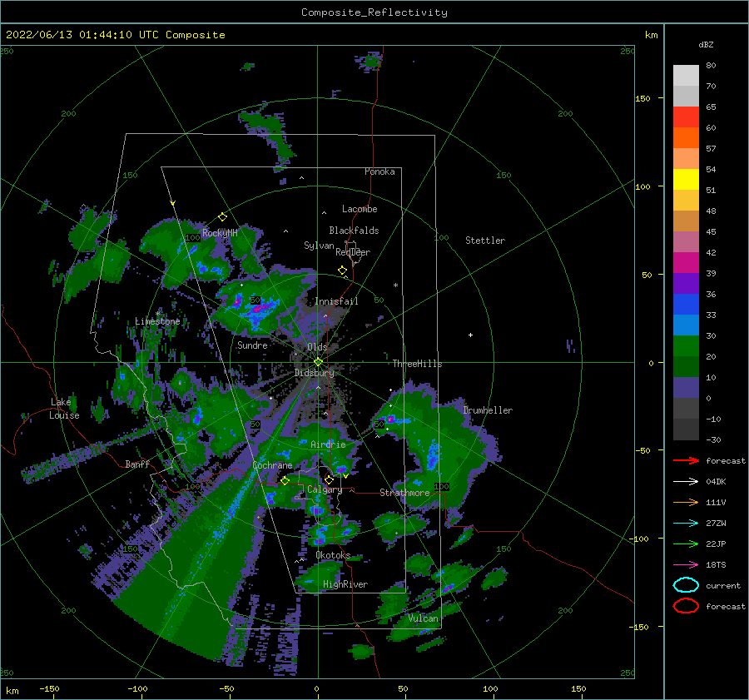Click the Innisfail town label
Image resolution: width=749 pixels, height=700 pixels.
pyautogui.click(x=336, y=301)
